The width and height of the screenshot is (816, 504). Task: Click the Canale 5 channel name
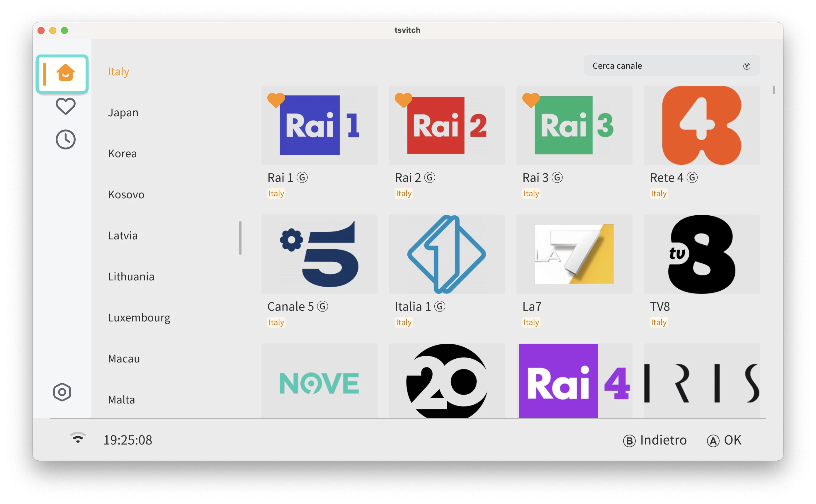coord(290,306)
